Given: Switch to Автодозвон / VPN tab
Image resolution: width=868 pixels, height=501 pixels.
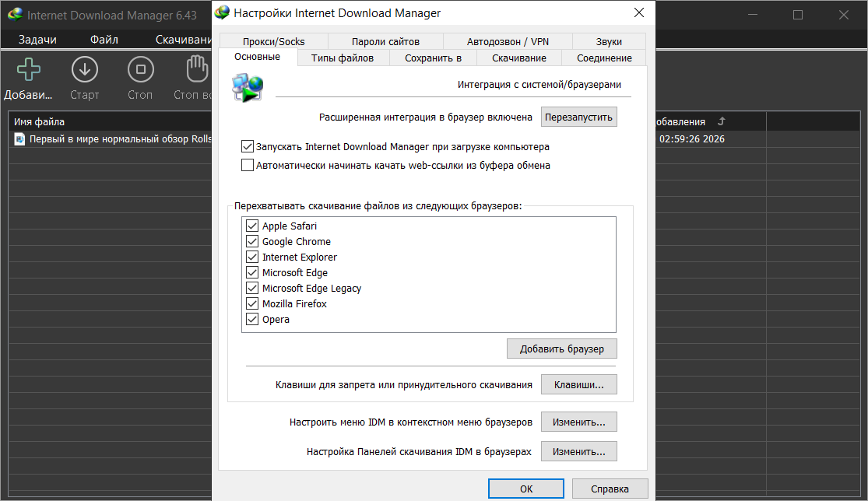Looking at the screenshot, I should pos(508,41).
